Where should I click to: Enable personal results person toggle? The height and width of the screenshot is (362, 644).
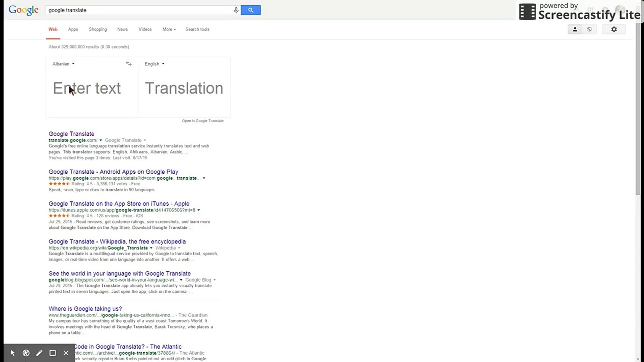[x=575, y=29]
